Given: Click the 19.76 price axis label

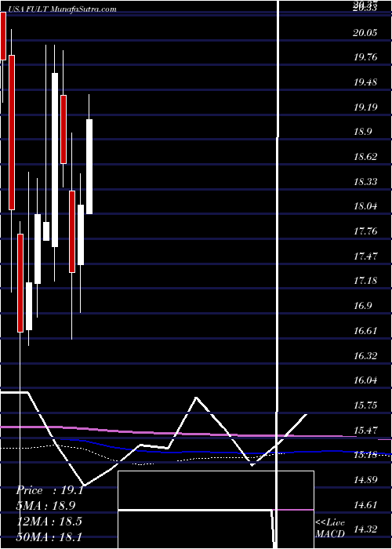Looking at the screenshot, I should coord(365,57).
